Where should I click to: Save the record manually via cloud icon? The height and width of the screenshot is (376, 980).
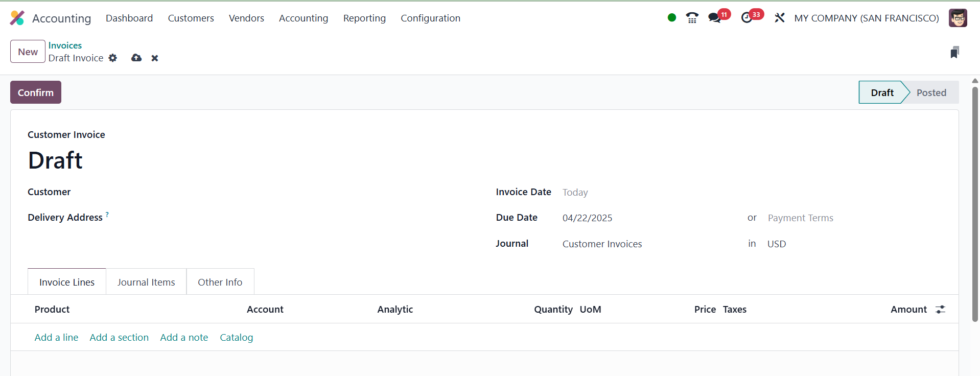136,58
